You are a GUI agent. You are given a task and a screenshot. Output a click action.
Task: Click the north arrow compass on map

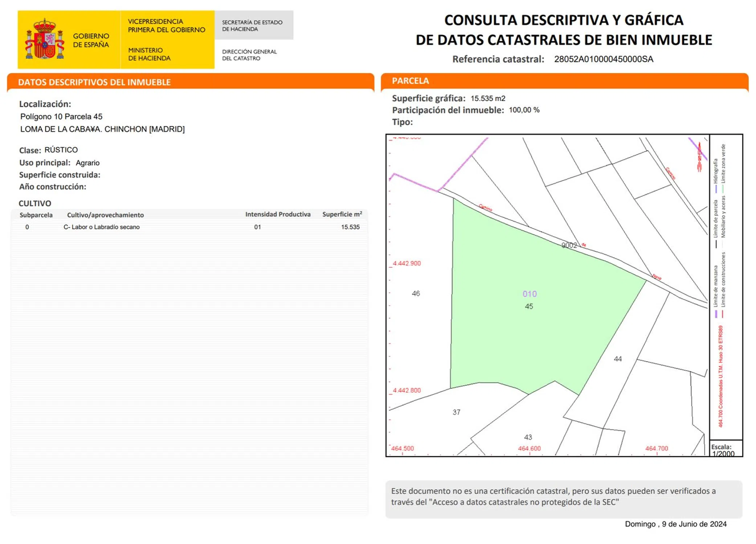pyautogui.click(x=699, y=157)
